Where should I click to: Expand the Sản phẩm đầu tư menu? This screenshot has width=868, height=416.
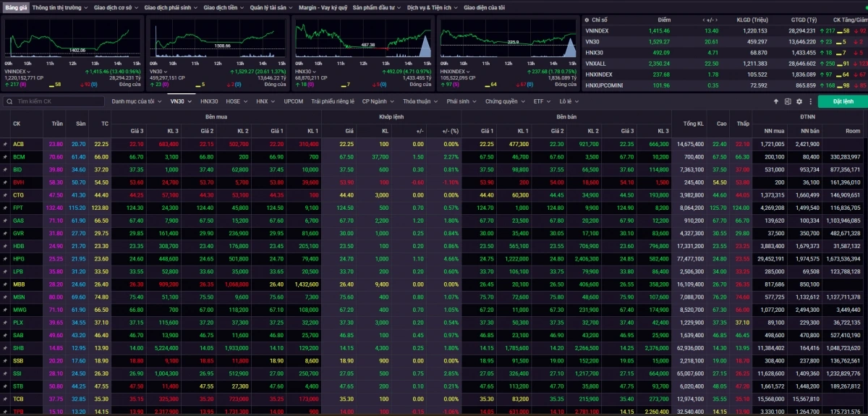(377, 7)
